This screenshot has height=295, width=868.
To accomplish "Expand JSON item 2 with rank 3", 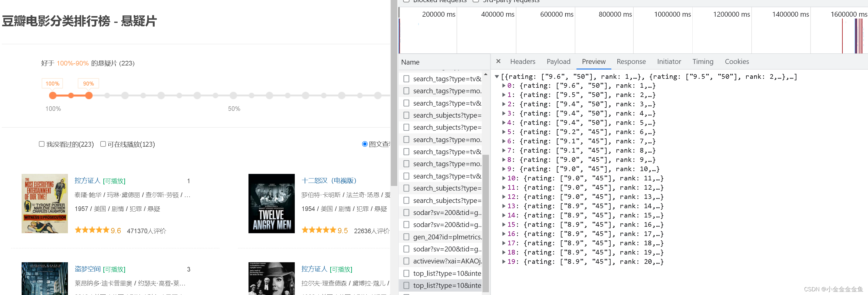I will click(504, 104).
